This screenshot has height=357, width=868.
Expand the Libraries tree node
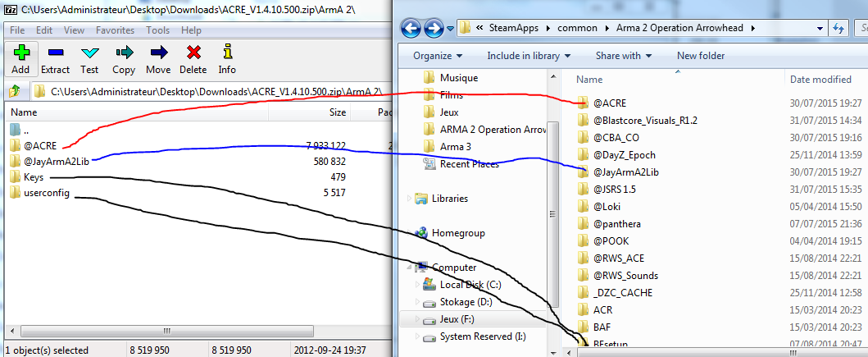409,199
